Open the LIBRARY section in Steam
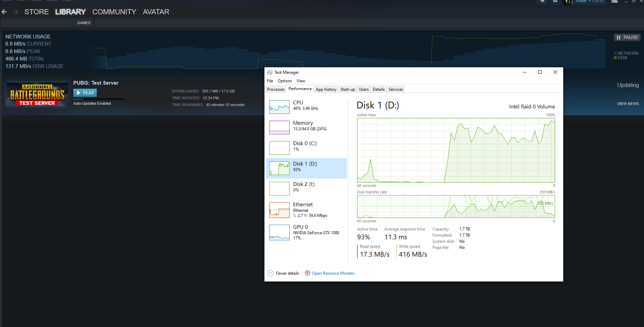644x327 pixels. [x=70, y=12]
